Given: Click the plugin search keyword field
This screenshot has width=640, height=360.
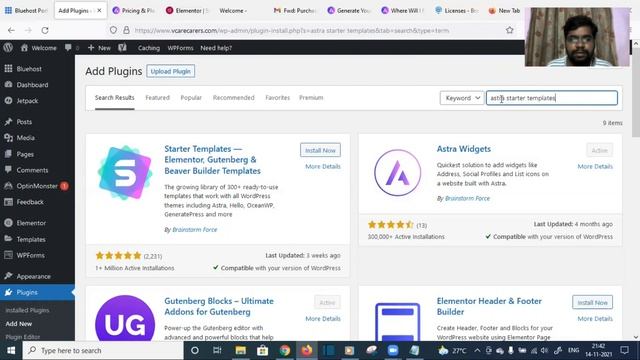Looking at the screenshot, I should click(x=552, y=98).
